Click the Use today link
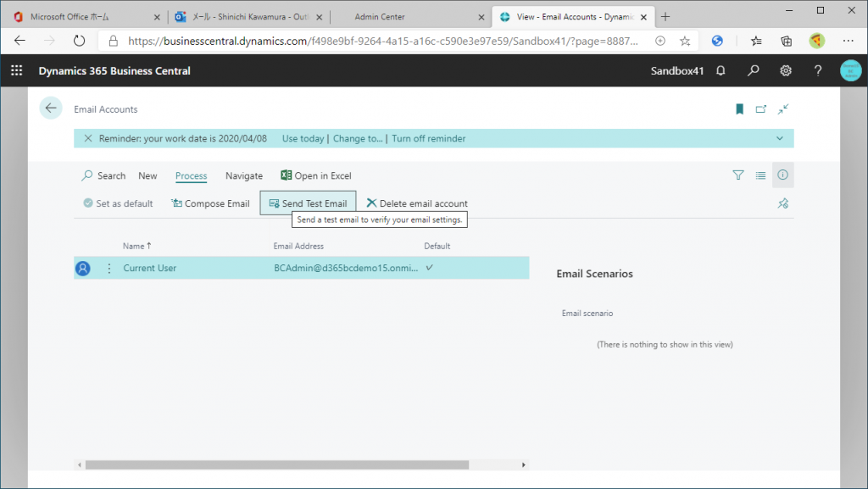Image resolution: width=868 pixels, height=489 pixels. [x=303, y=139]
